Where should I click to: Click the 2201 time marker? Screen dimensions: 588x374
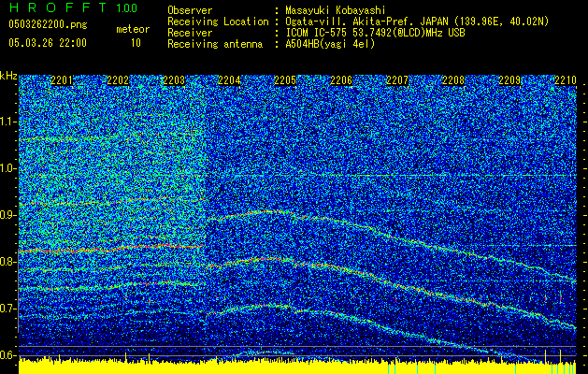tap(62, 80)
